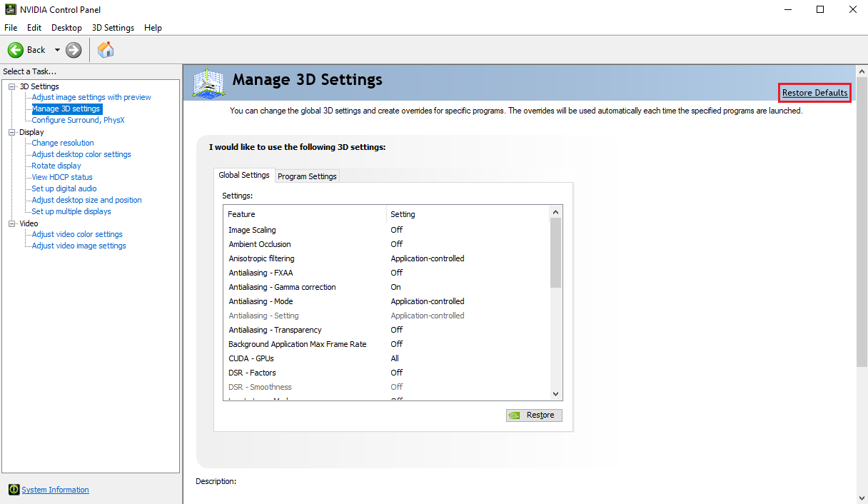Open Adjust video image settings

click(79, 246)
